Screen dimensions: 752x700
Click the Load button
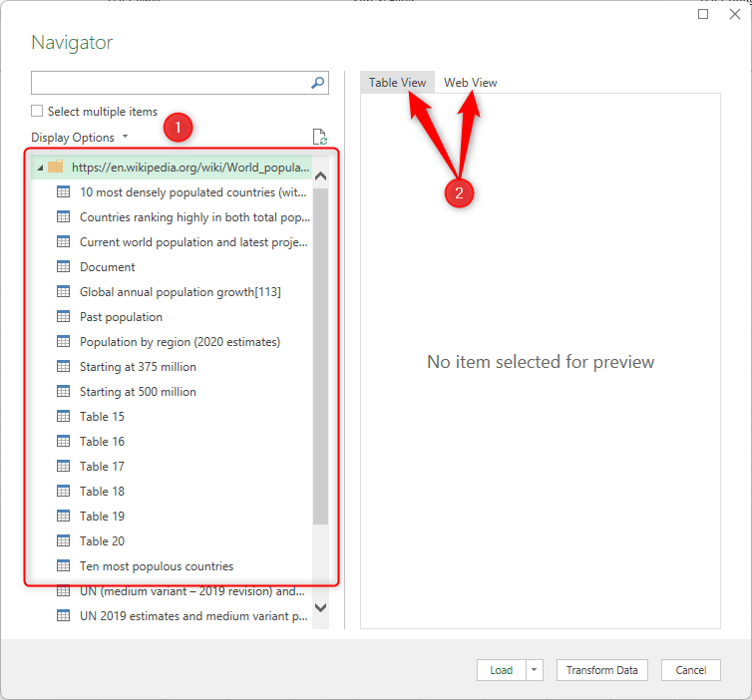click(502, 670)
